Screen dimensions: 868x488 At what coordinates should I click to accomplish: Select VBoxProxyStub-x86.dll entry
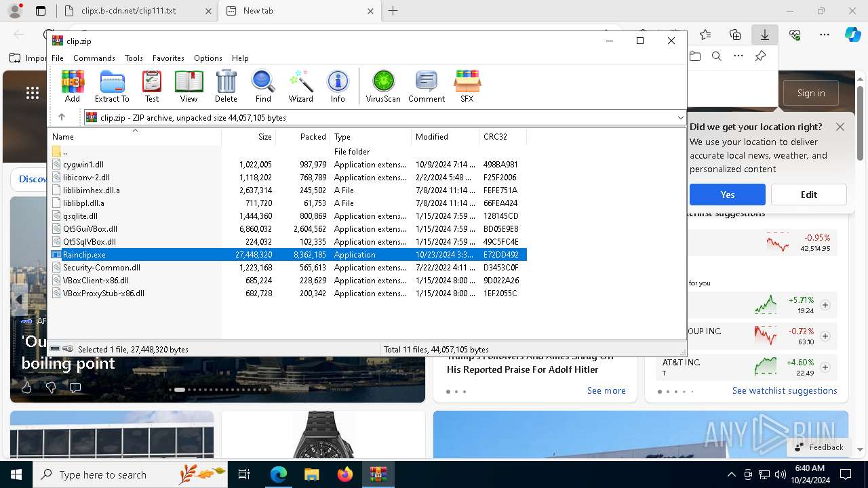tap(104, 293)
